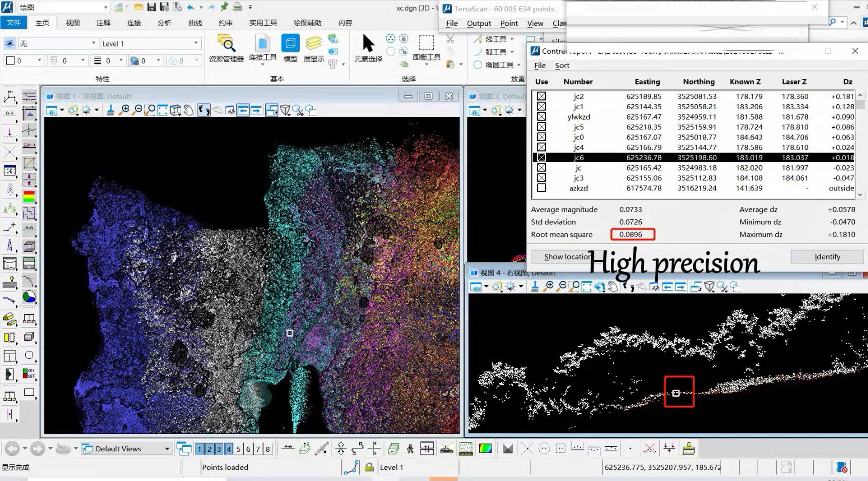Zoom in using View 1 toolbar
The image size is (868, 481).
(x=124, y=110)
